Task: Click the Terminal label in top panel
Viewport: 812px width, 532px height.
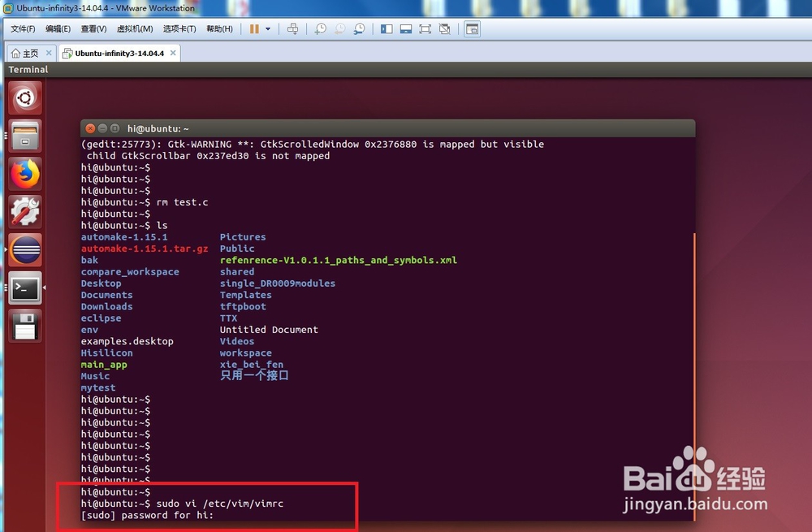Action: tap(28, 69)
